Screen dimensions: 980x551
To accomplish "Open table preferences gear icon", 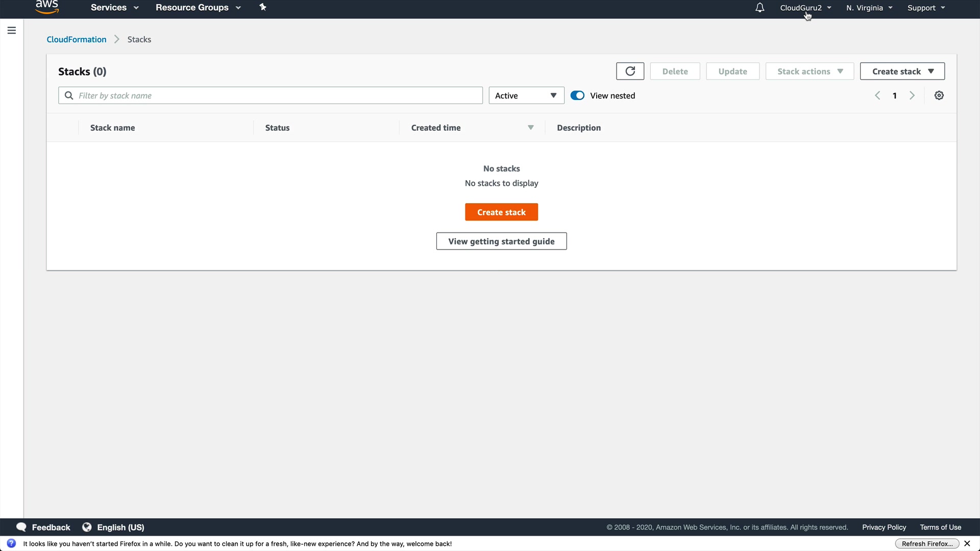I will click(x=939, y=95).
